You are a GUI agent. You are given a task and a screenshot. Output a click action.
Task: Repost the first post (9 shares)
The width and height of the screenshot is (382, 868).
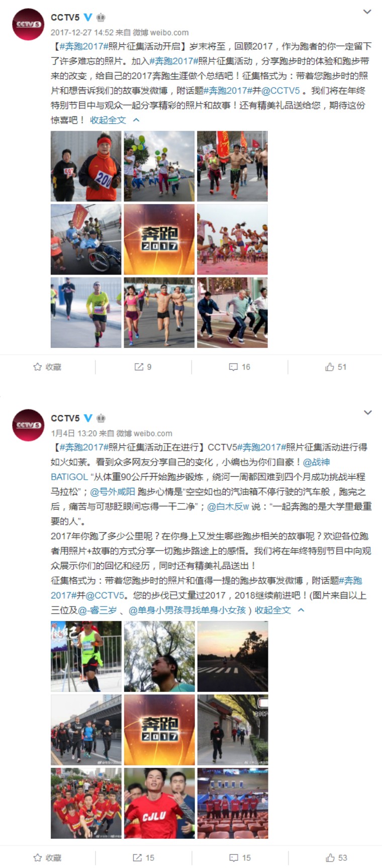click(x=143, y=367)
